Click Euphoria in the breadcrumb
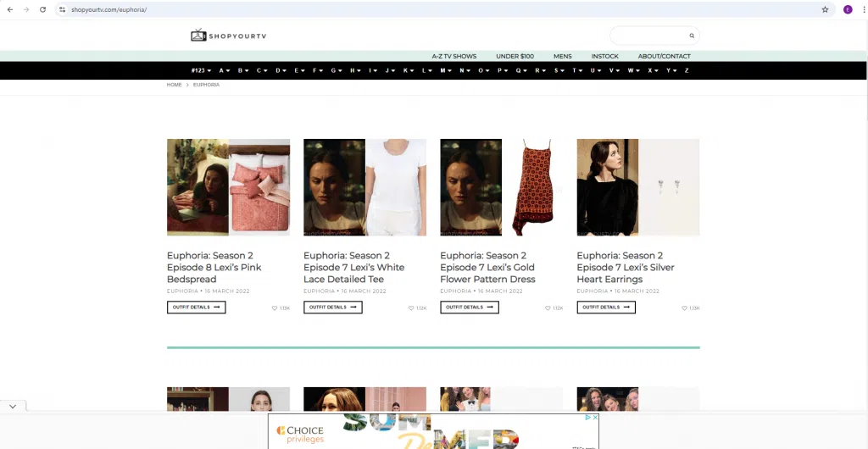The height and width of the screenshot is (449, 868). pos(206,86)
